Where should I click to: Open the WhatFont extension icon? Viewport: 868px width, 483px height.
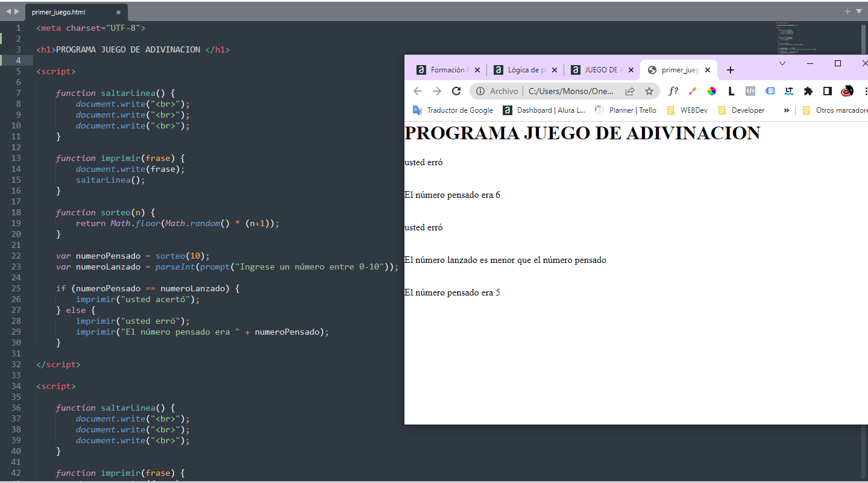click(x=673, y=91)
